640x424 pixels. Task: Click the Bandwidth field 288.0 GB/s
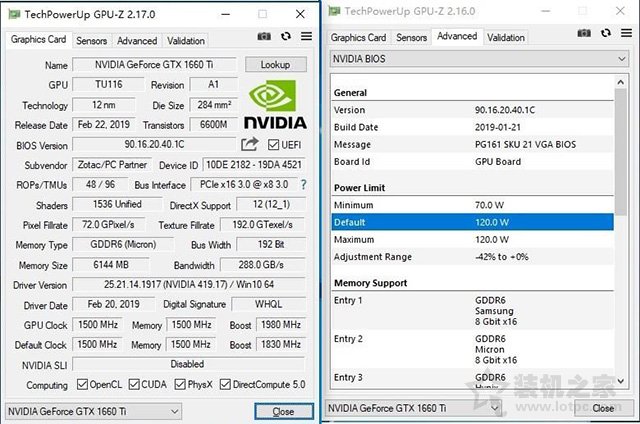[263, 265]
